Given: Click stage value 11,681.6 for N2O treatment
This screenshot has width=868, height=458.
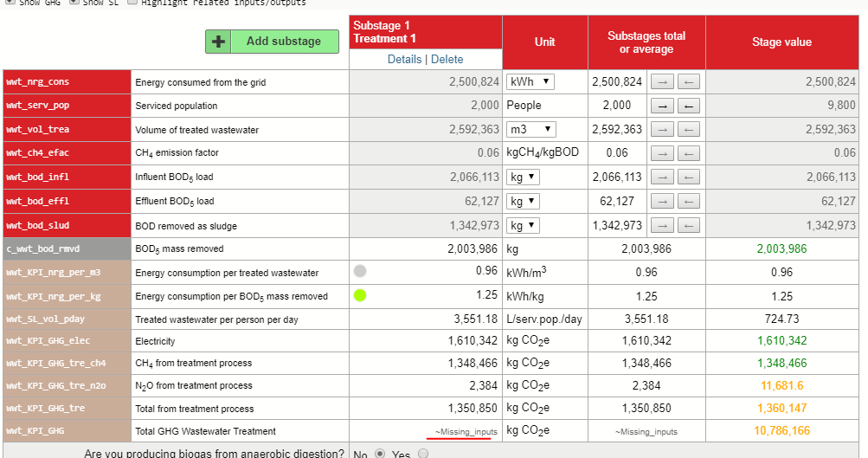Looking at the screenshot, I should (x=781, y=385).
